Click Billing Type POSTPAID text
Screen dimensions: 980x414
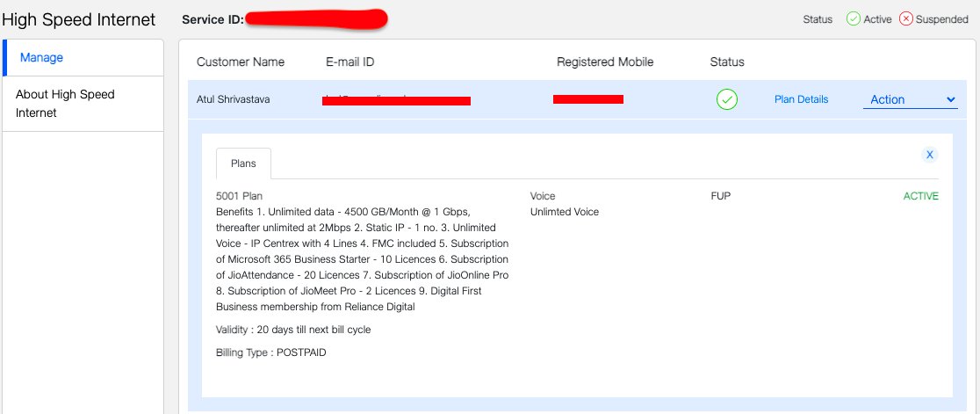270,352
